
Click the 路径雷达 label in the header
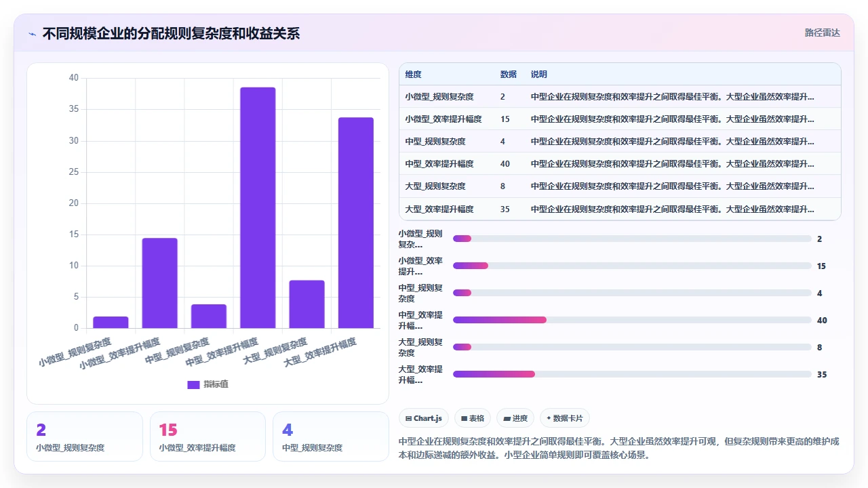pyautogui.click(x=822, y=33)
